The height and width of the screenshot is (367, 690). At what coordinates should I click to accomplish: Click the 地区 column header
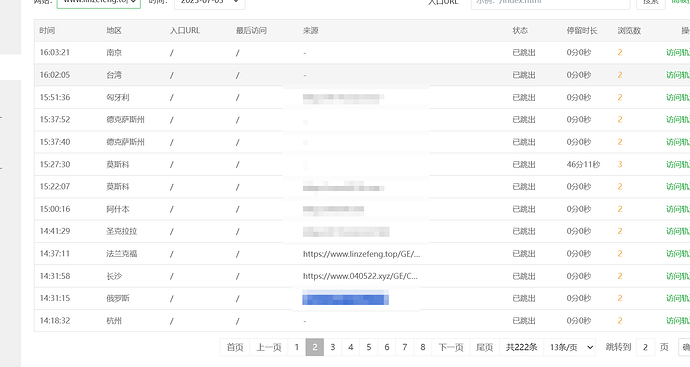tap(114, 30)
